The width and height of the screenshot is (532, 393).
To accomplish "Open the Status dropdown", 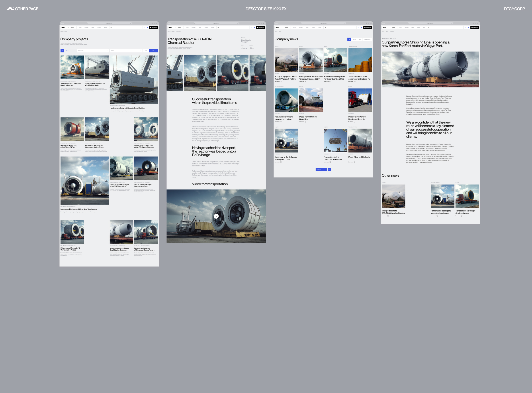I will (125, 51).
